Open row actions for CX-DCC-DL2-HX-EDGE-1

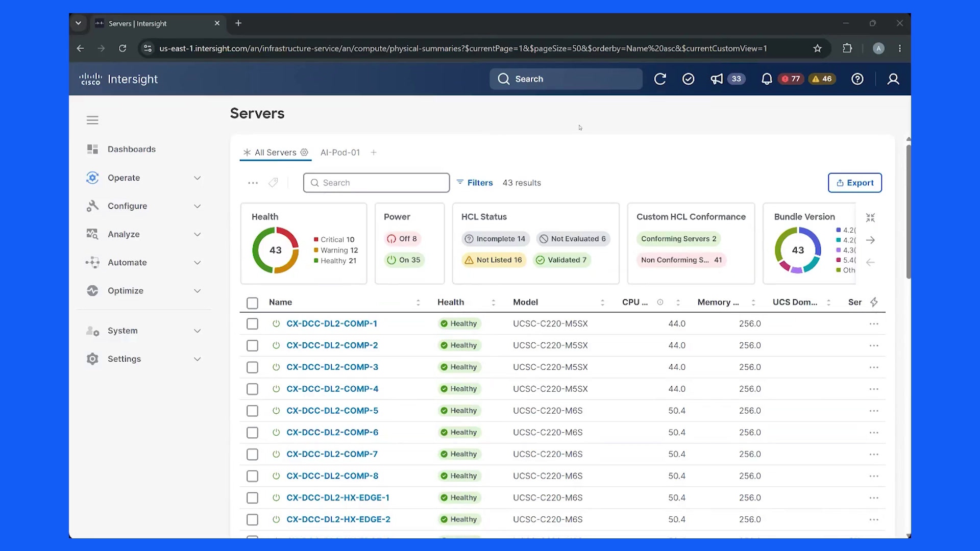pos(874,498)
